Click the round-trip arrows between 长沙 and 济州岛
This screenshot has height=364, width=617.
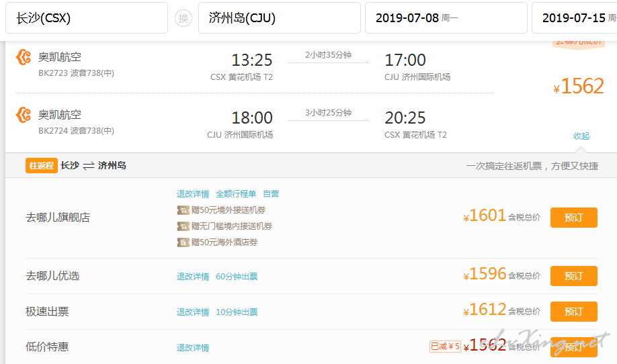click(x=89, y=166)
